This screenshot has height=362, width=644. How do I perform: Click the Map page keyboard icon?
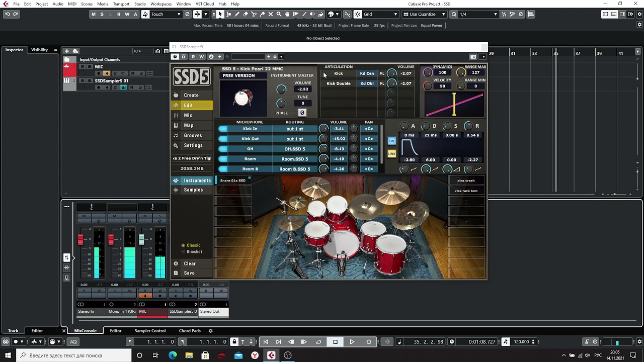coord(176,125)
